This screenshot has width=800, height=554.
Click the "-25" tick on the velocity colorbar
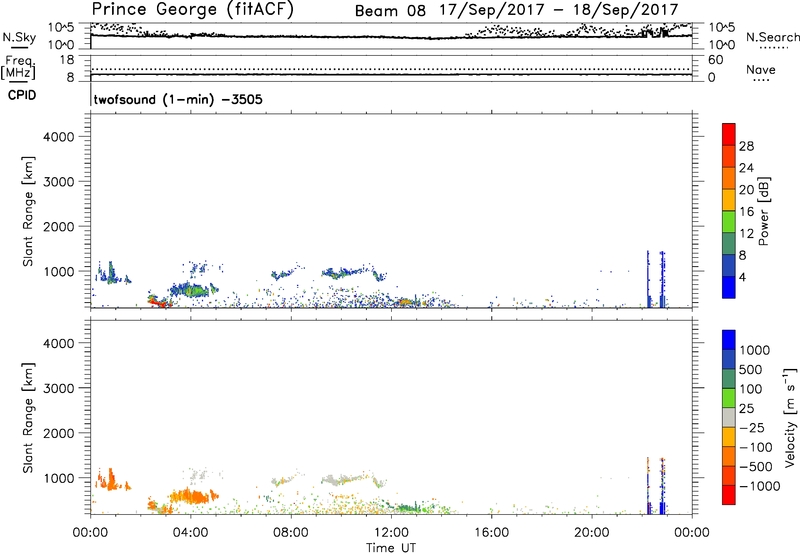click(x=752, y=428)
